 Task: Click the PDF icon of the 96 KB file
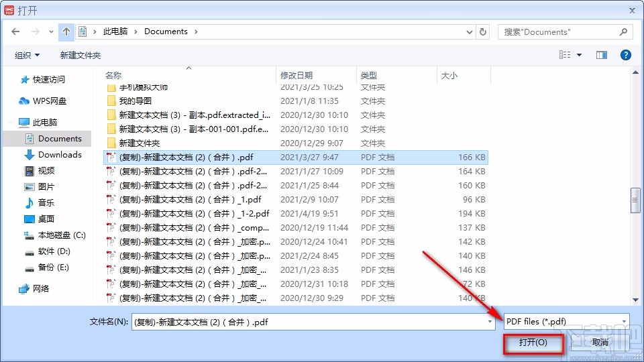pos(111,200)
